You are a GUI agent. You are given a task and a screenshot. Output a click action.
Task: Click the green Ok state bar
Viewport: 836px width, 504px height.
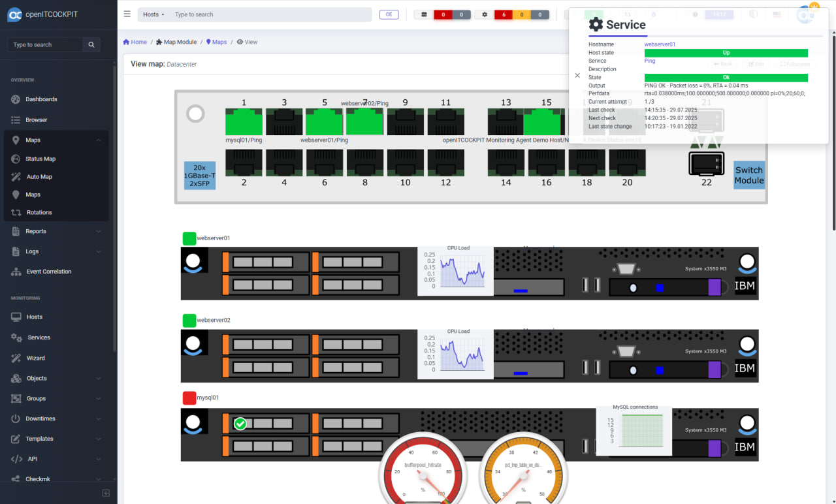726,78
